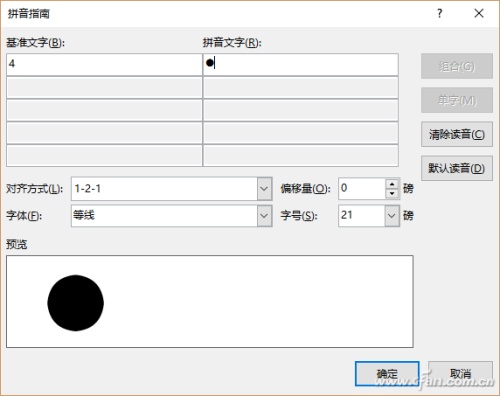Viewport: 500px width, 396px height.
Task: Decrease 偏移量 with the down spinner arrow
Action: [x=392, y=193]
